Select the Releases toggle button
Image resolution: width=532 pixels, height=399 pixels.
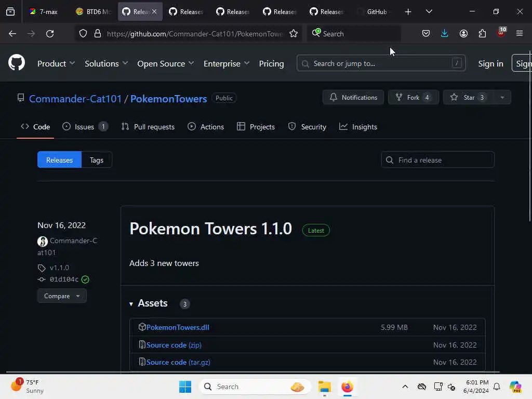click(x=59, y=160)
